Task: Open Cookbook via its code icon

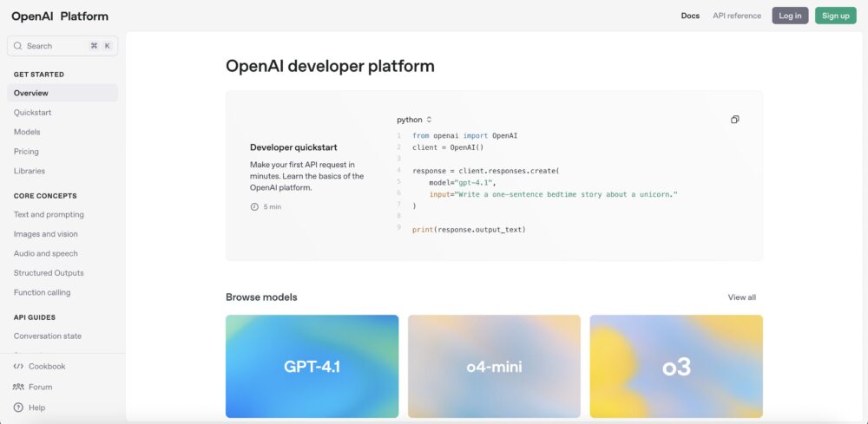Action: pos(17,366)
